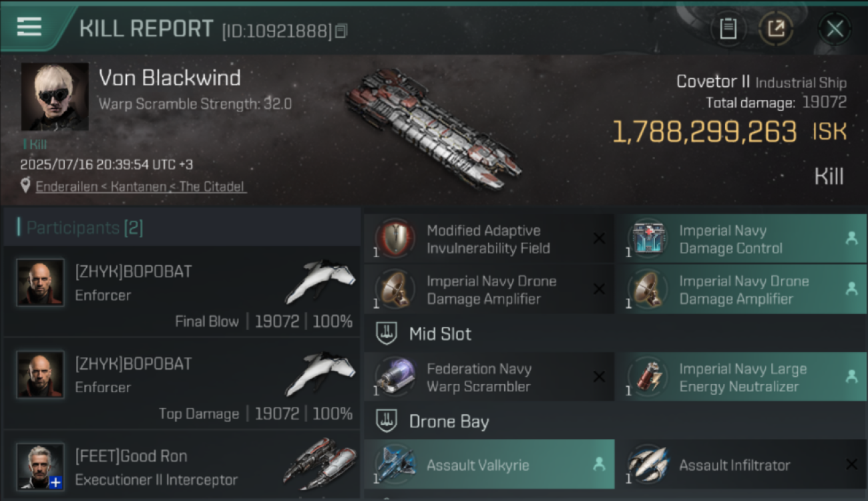Click the share export icon
This screenshot has width=868, height=501.
(x=775, y=29)
